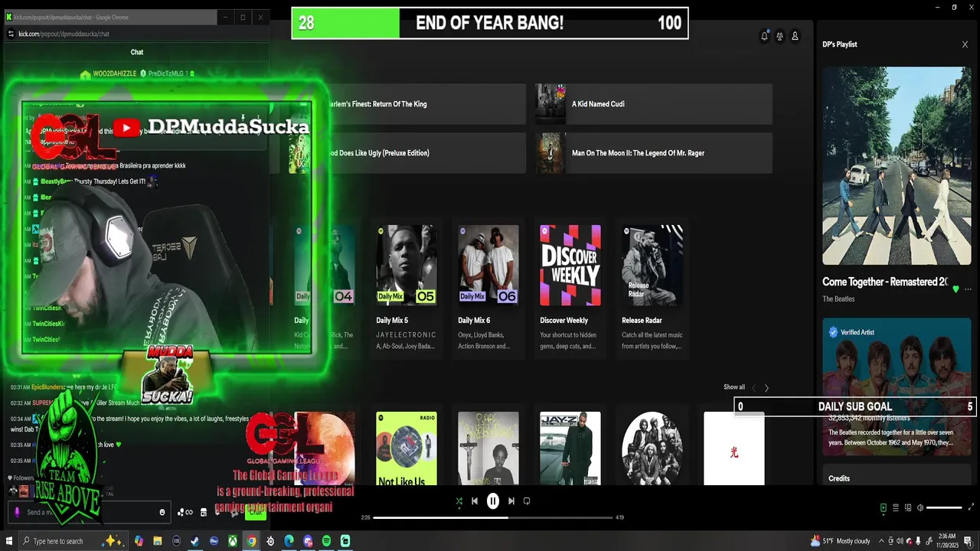
Task: Switch to Google Chrome in taskbar
Action: tap(251, 541)
